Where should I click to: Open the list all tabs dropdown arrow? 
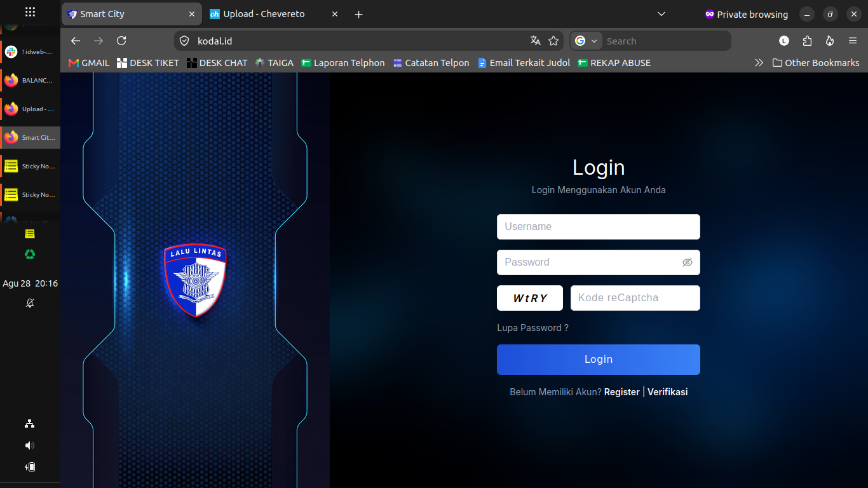[x=661, y=14]
